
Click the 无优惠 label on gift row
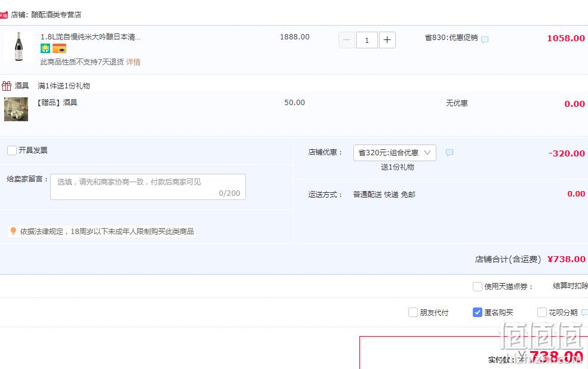pos(457,103)
